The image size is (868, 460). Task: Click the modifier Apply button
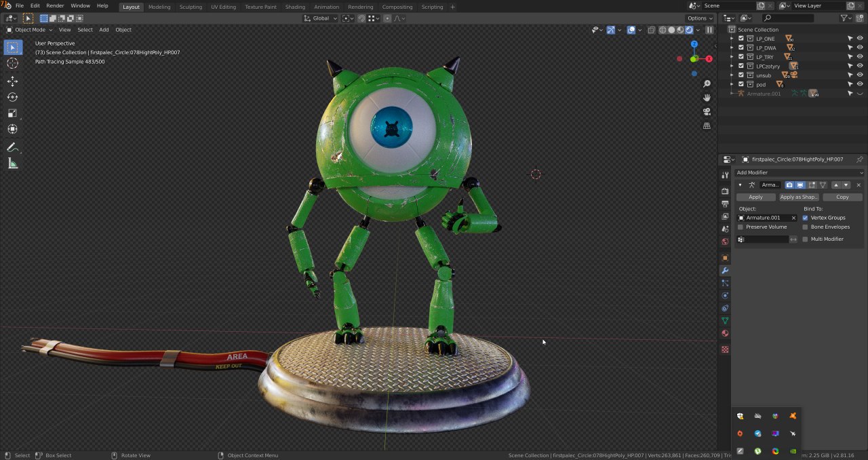click(x=755, y=197)
